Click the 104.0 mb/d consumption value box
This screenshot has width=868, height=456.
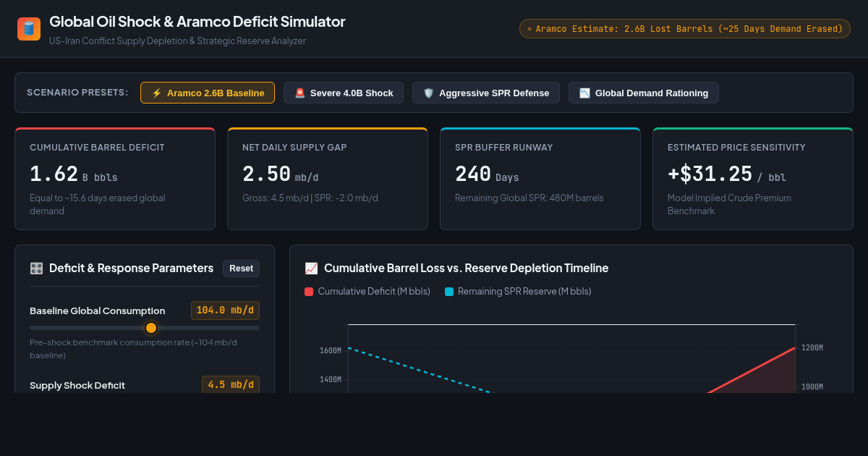225,311
